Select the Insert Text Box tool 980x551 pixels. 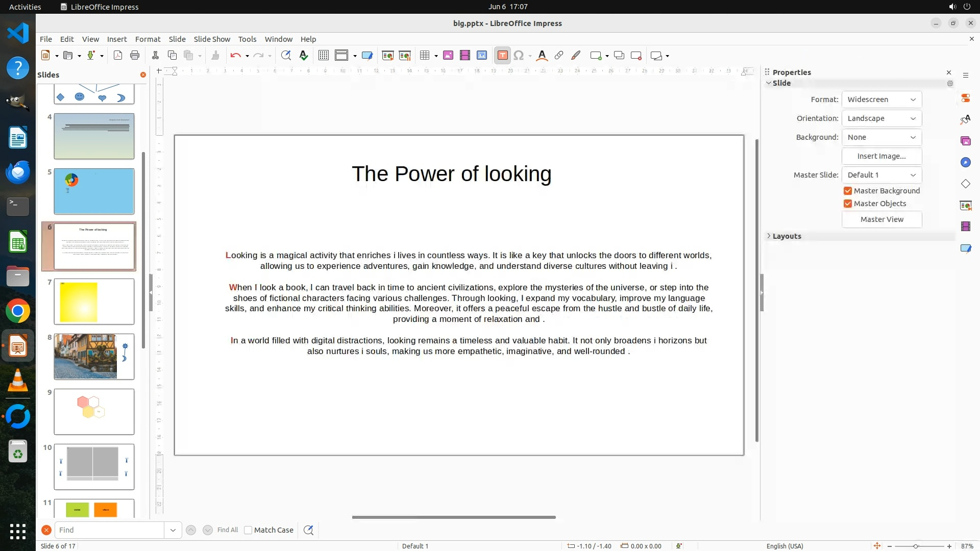click(502, 56)
